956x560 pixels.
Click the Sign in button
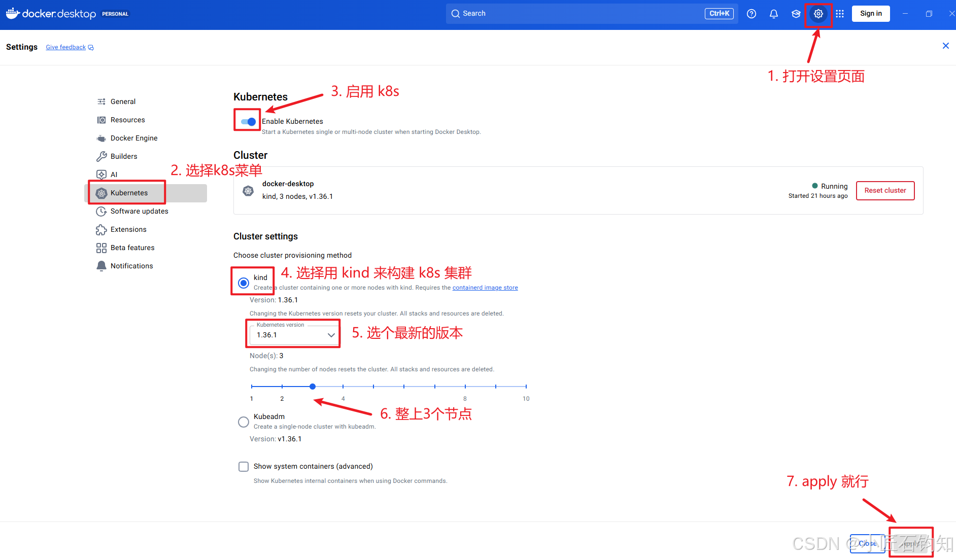pos(871,14)
